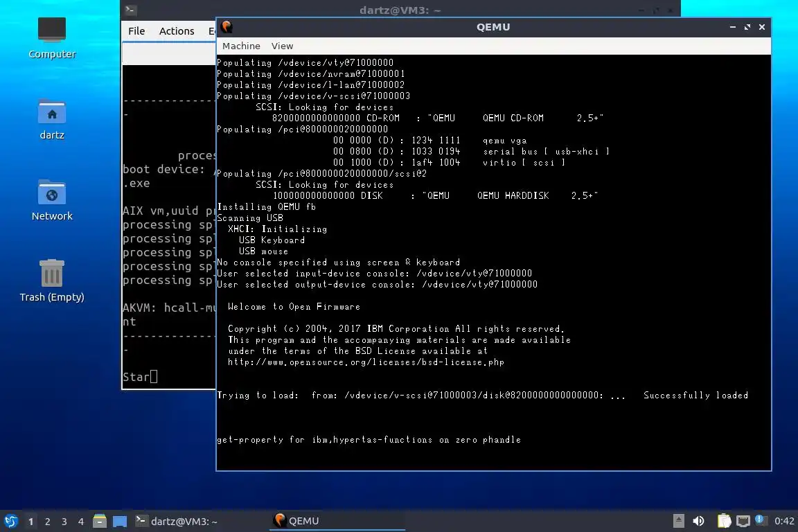Maximize the QEMU window
This screenshot has width=798, height=532.
747,27
